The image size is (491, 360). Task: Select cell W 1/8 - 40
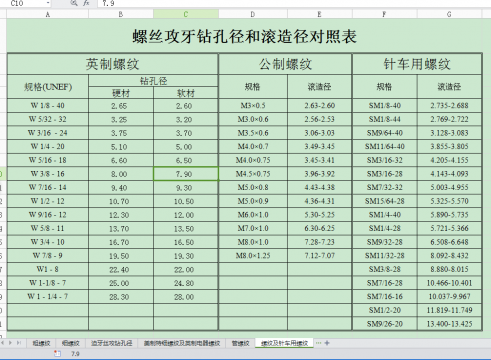pyautogui.click(x=48, y=106)
